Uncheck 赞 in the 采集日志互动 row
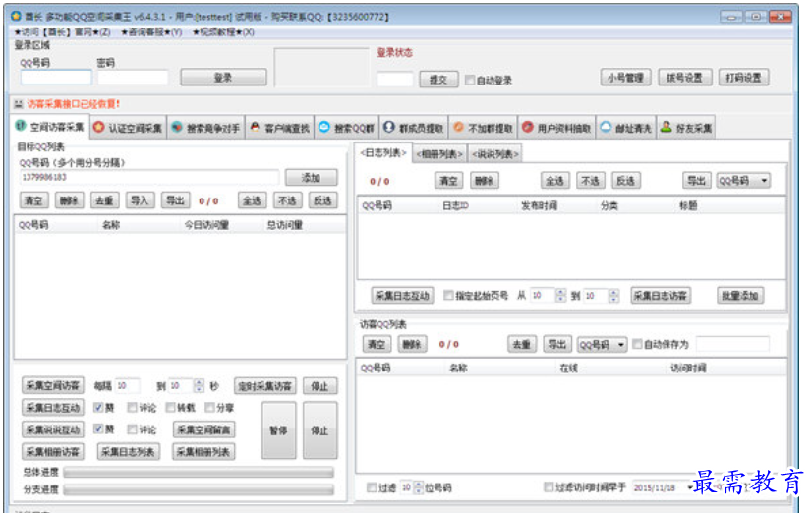 click(98, 408)
